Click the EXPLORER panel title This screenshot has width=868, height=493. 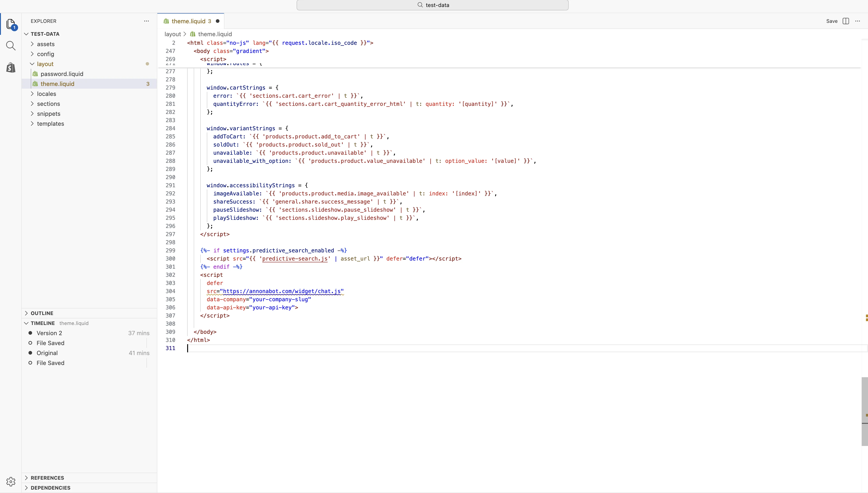[44, 21]
